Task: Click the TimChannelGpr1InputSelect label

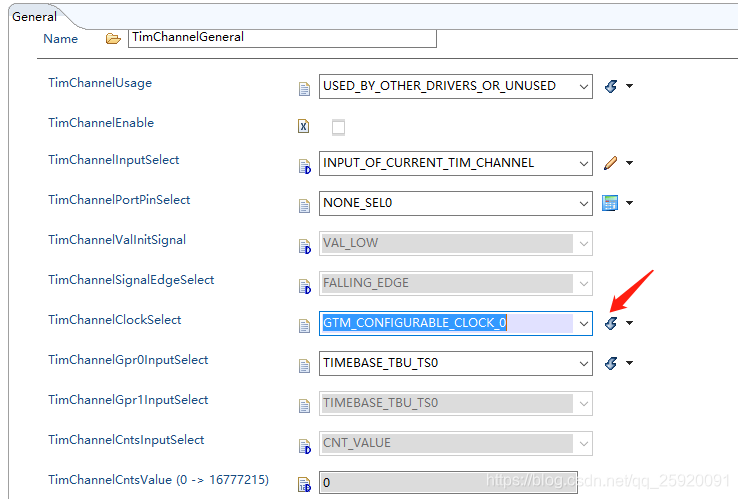Action: click(128, 400)
